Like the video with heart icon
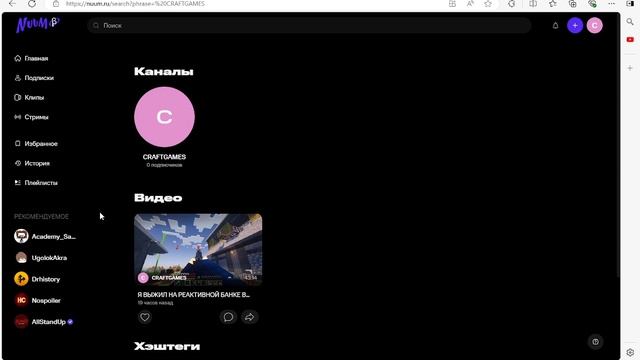The height and width of the screenshot is (360, 640). point(144,317)
